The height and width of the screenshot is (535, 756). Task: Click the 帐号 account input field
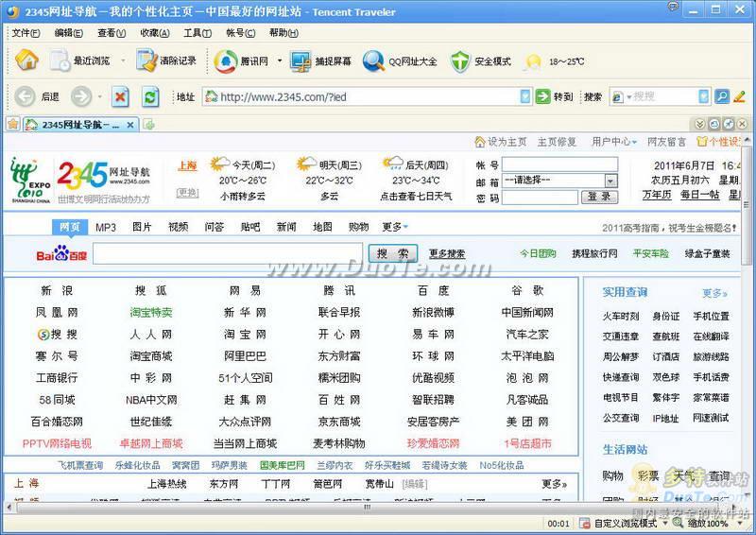click(x=559, y=164)
